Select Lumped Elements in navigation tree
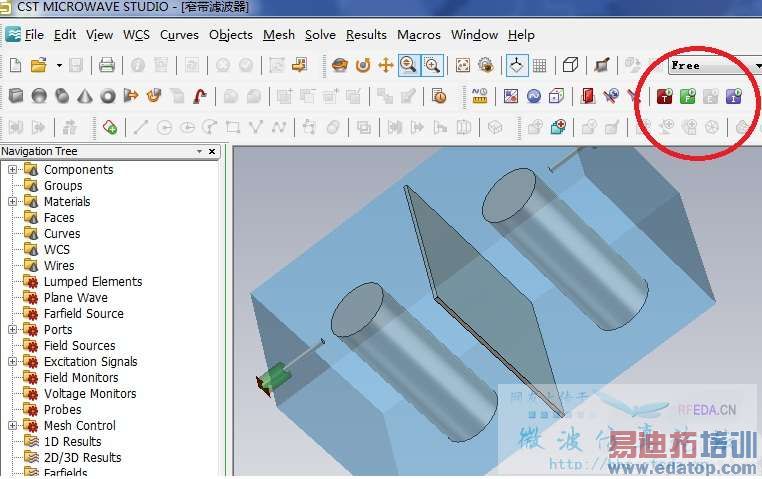Image resolution: width=762 pixels, height=479 pixels. point(93,282)
